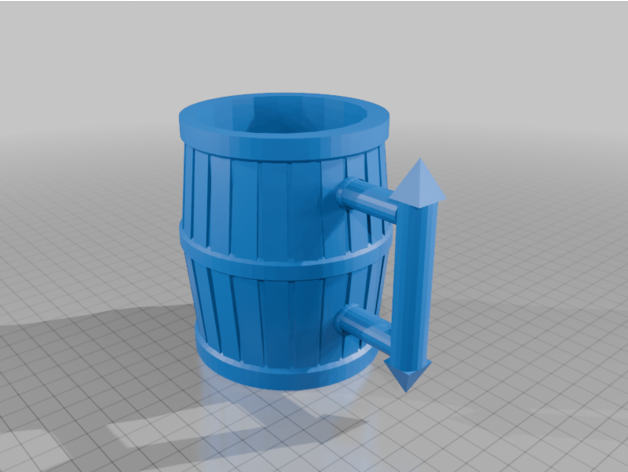The width and height of the screenshot is (628, 472).
Task: Click the empty background above the mug
Action: 300,40
